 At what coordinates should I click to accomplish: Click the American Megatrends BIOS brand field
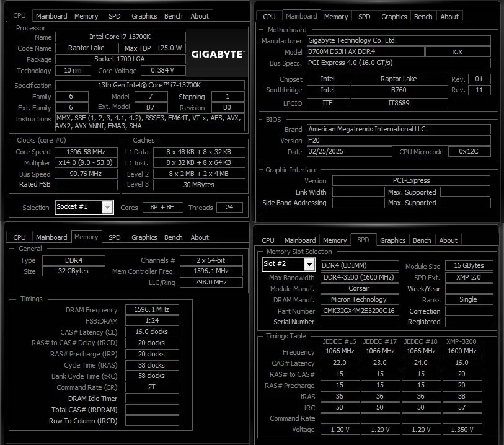tap(399, 129)
